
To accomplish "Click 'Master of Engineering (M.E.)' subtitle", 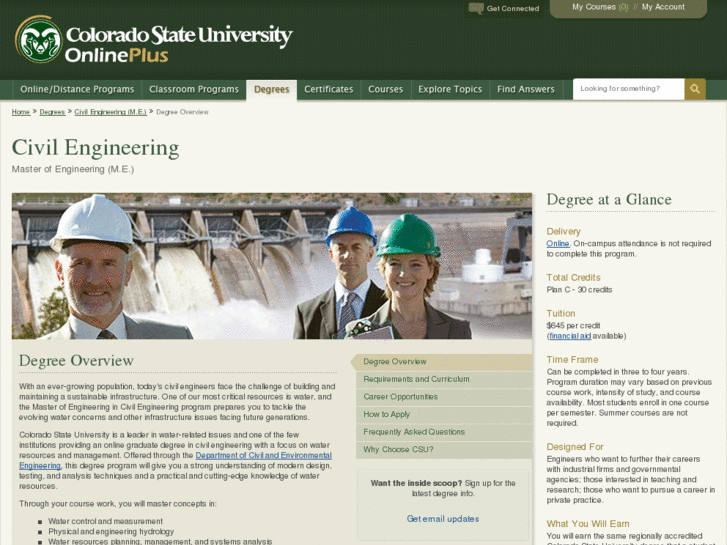I will pos(73,169).
